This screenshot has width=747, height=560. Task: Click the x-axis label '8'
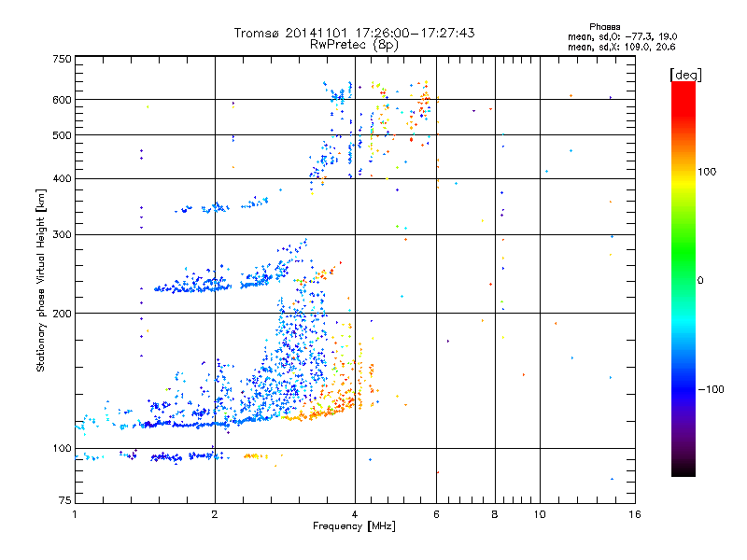pyautogui.click(x=495, y=514)
